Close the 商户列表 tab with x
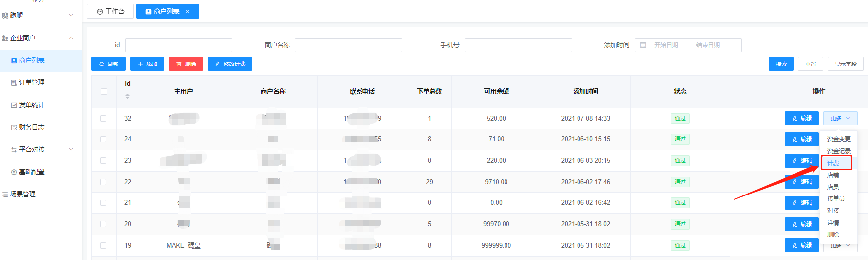868x260 pixels. [187, 11]
